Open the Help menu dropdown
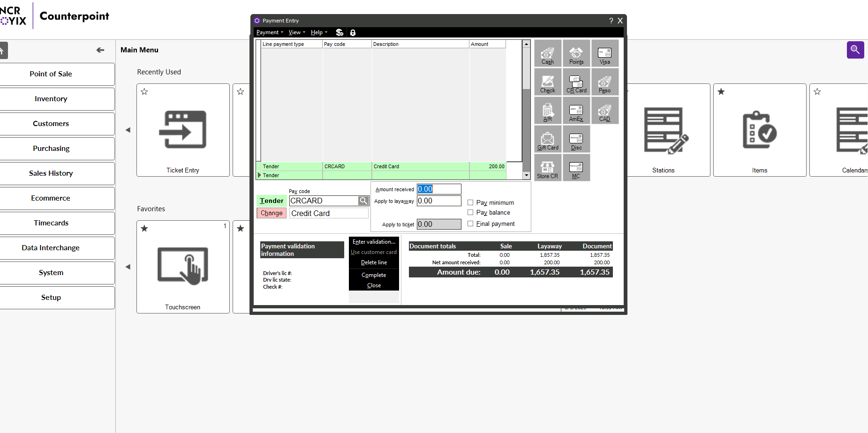The width and height of the screenshot is (868, 433). pos(319,32)
